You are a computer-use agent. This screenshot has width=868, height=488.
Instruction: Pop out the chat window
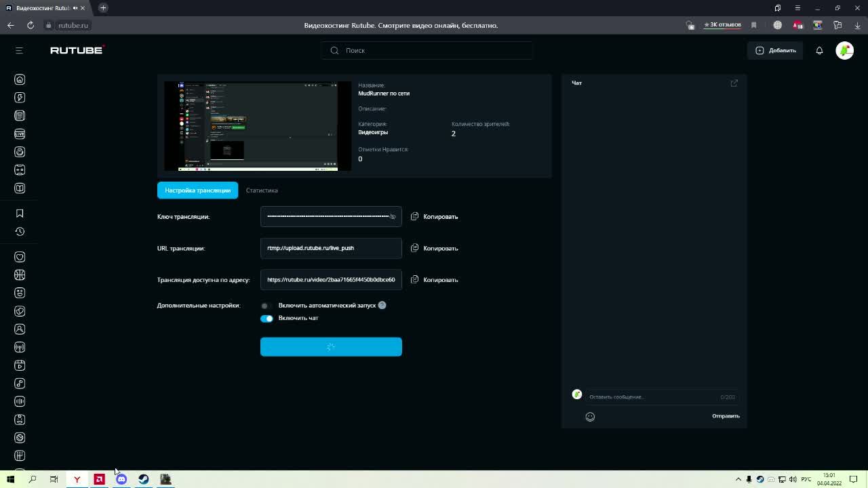pos(734,83)
